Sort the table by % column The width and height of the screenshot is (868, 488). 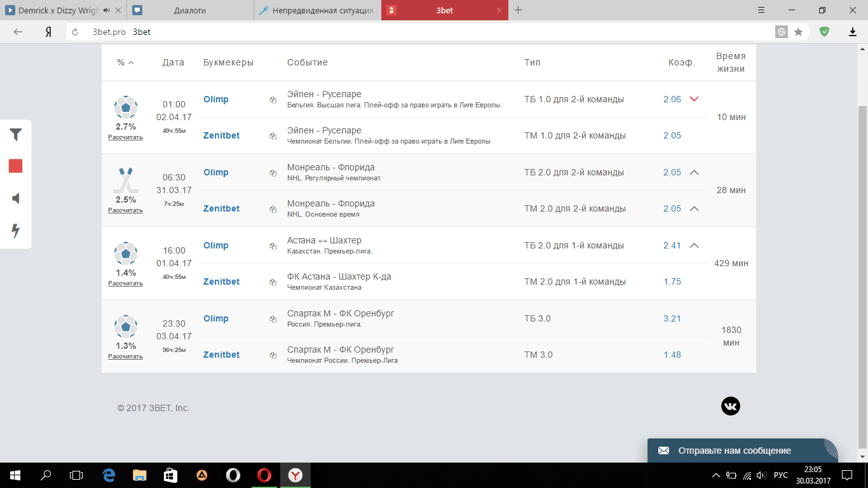(x=125, y=62)
